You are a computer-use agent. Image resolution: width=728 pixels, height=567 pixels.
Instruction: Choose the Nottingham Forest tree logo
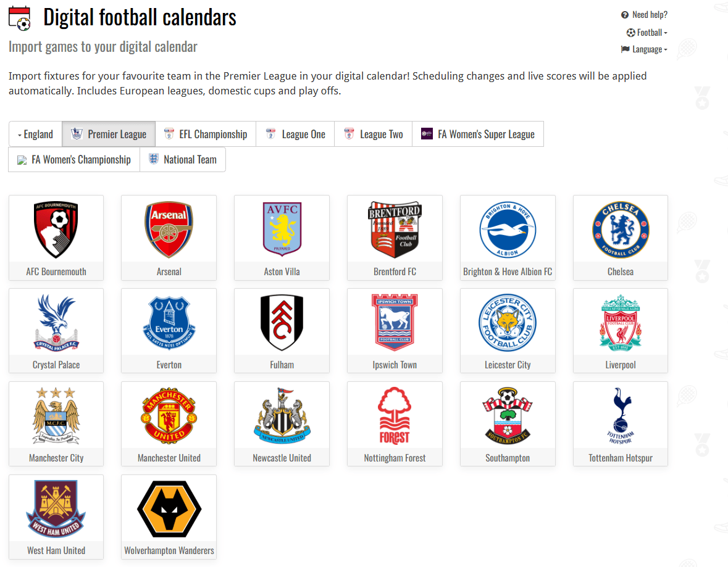(x=395, y=416)
